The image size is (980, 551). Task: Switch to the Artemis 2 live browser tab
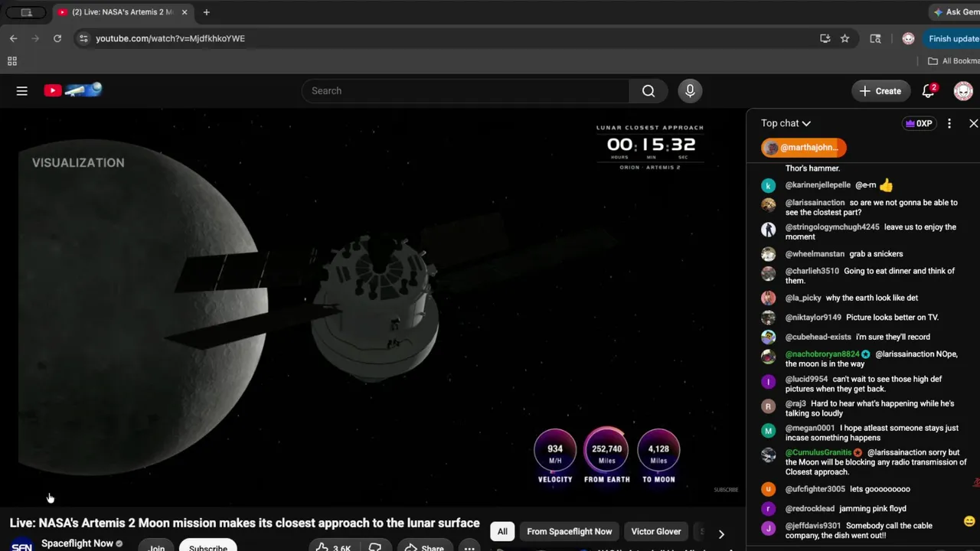click(122, 12)
